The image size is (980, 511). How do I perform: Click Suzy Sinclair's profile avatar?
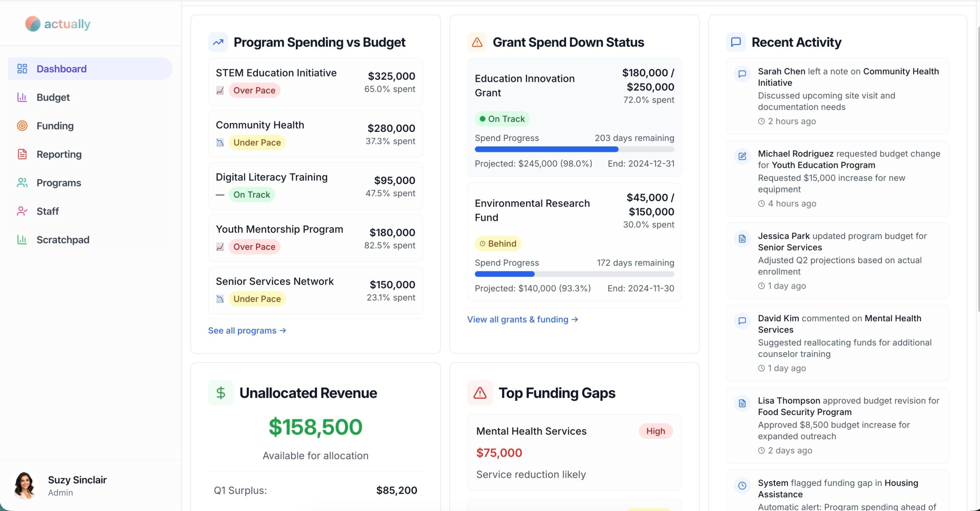click(x=24, y=485)
